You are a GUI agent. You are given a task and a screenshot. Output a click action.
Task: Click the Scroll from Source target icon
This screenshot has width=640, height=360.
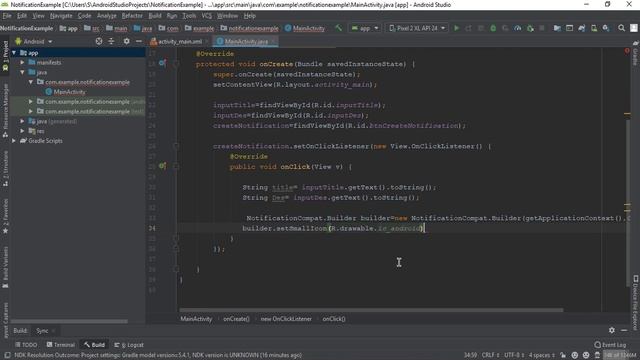[99, 41]
